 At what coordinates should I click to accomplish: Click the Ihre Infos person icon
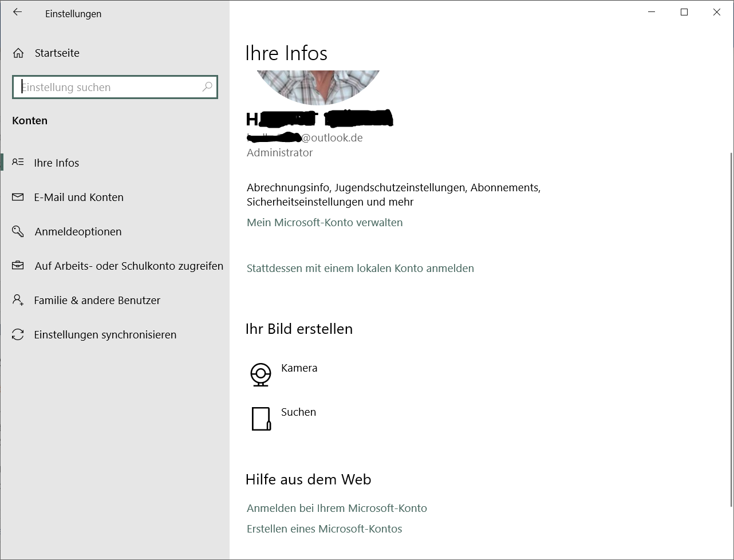18,162
